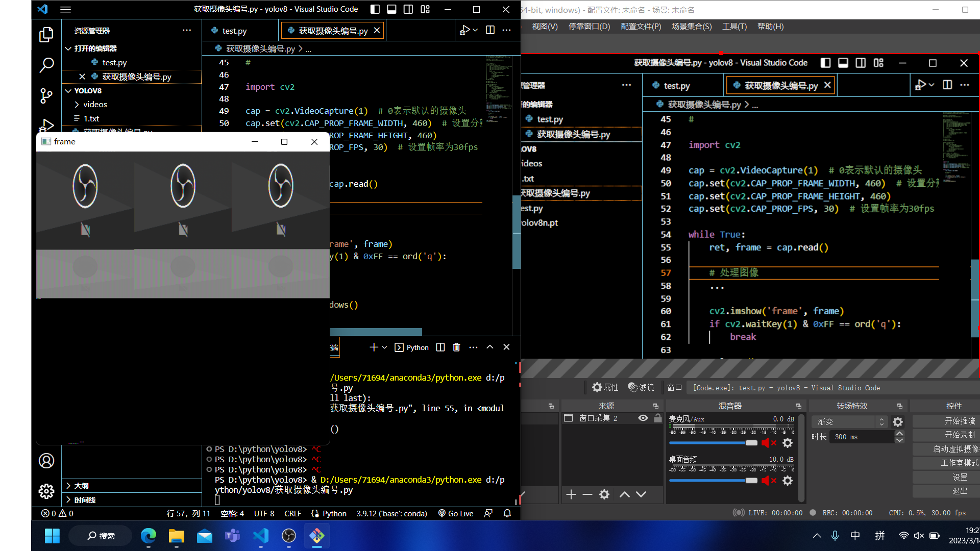Run the Python file with the play icon
The image size is (980, 551).
pos(464,30)
